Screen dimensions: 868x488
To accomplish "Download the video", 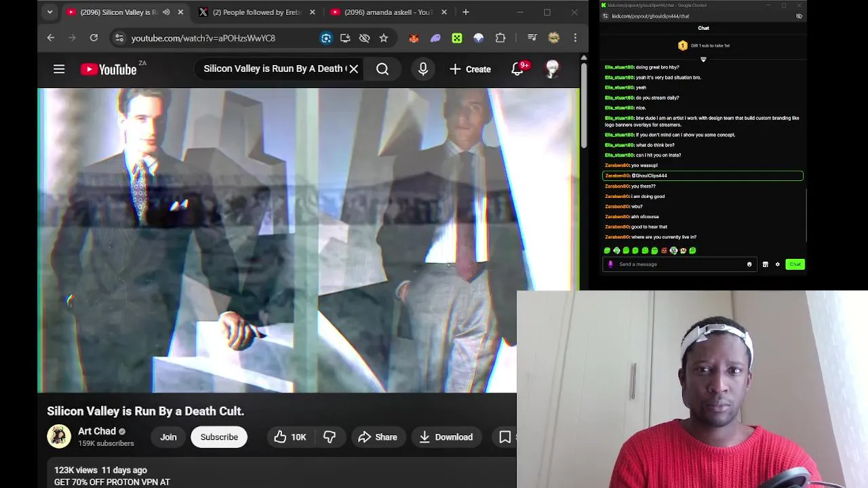I will pos(446,437).
